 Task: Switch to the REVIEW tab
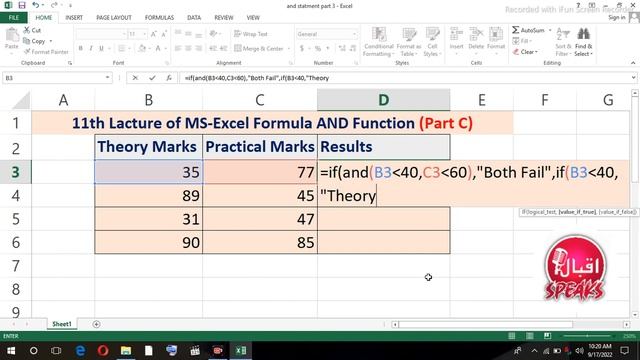224,18
